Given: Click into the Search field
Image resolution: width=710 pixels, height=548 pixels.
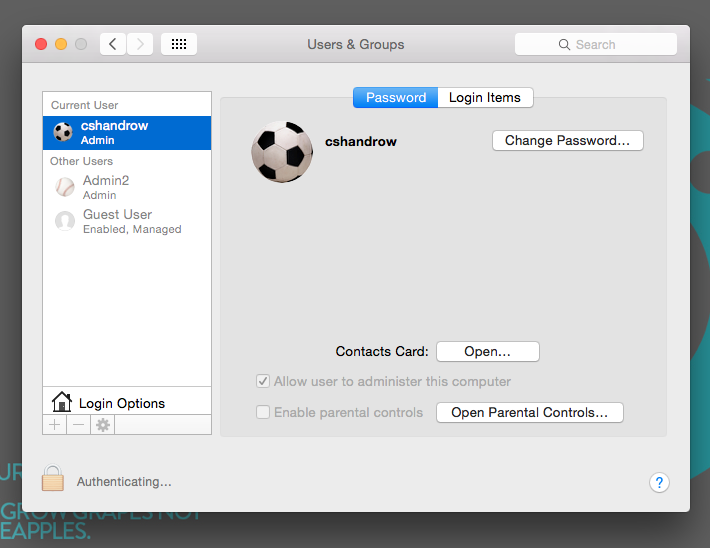Looking at the screenshot, I should point(595,44).
